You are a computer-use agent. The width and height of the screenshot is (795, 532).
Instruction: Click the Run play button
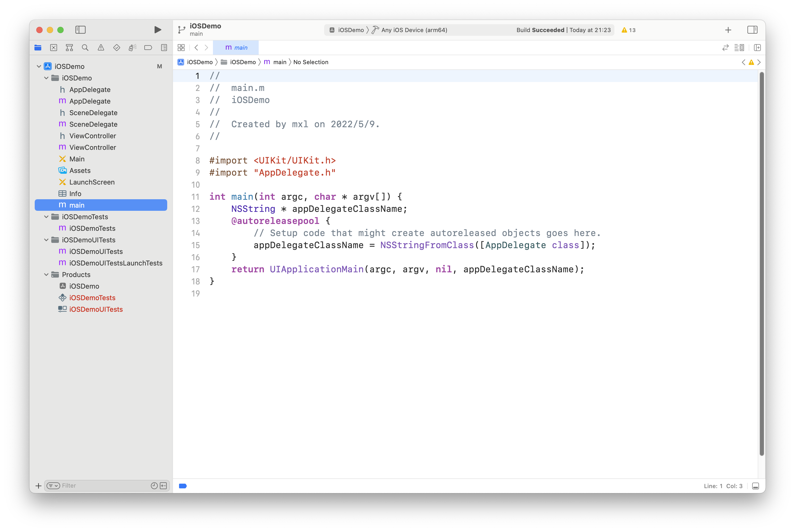pyautogui.click(x=157, y=30)
